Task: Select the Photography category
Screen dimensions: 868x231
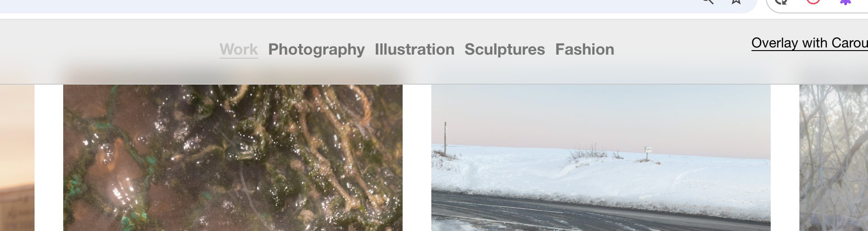Action: tap(317, 49)
